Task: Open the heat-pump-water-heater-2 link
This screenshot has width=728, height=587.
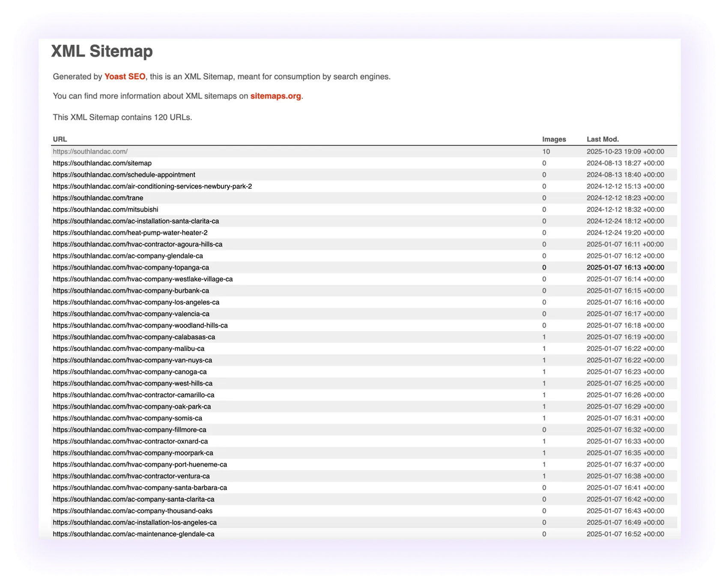Action: coord(130,232)
